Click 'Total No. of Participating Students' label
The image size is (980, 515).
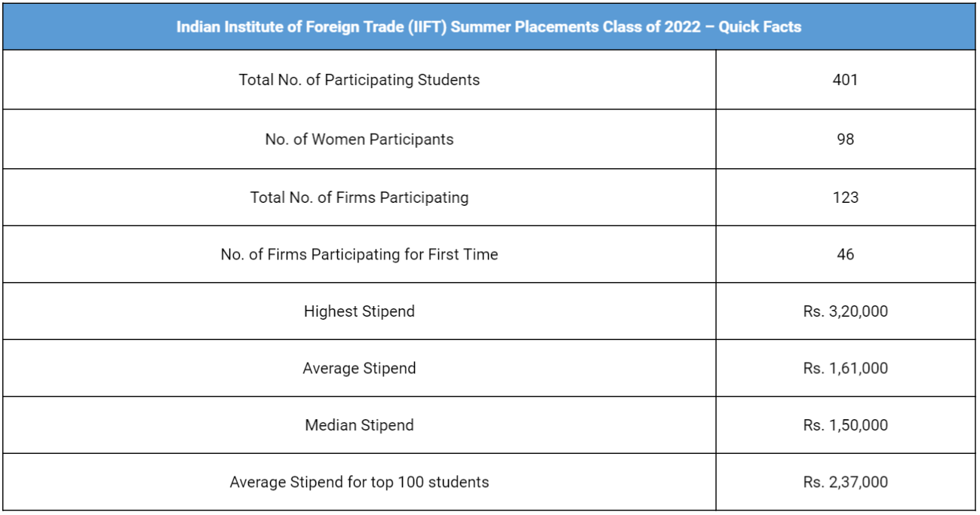point(359,80)
